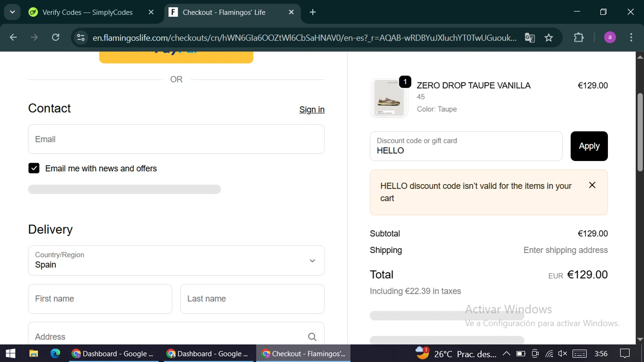Click Enter shipping address text

coord(565,250)
